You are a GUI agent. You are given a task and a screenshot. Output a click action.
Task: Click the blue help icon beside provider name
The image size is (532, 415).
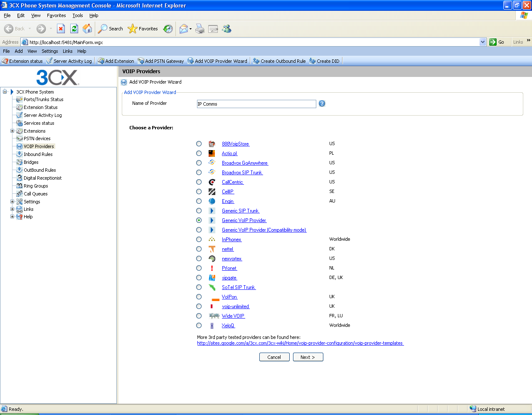click(322, 104)
